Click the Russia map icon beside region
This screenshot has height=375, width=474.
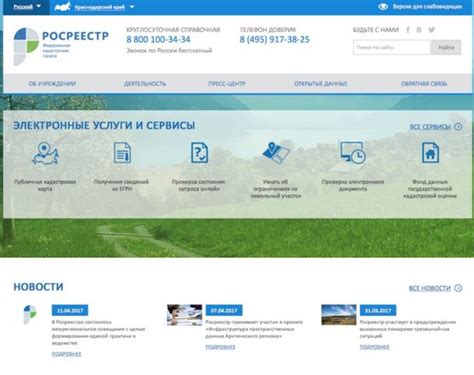(63, 7)
